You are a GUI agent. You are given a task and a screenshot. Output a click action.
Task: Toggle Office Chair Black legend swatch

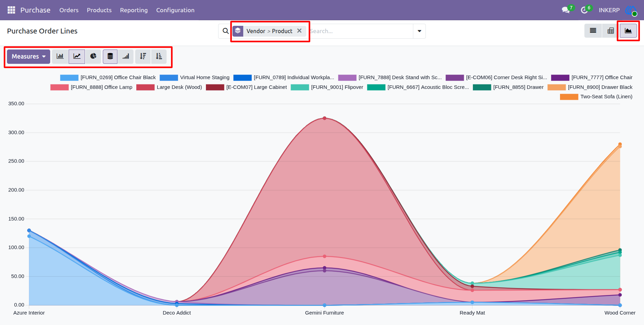pos(69,77)
